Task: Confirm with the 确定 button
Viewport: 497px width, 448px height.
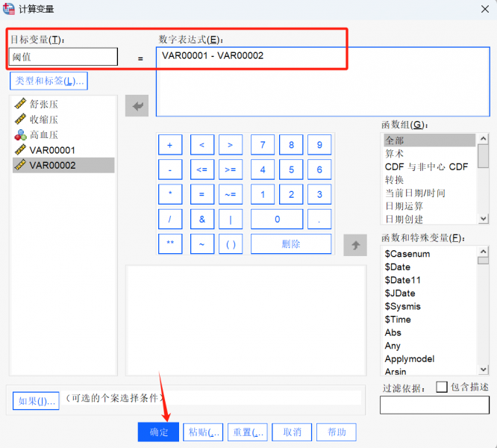Action: (158, 432)
